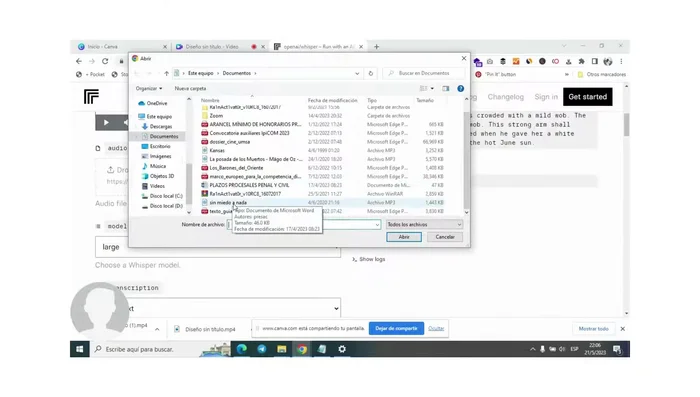Switch to the openai/whisper tab
The image size is (700, 397).
(x=318, y=46)
